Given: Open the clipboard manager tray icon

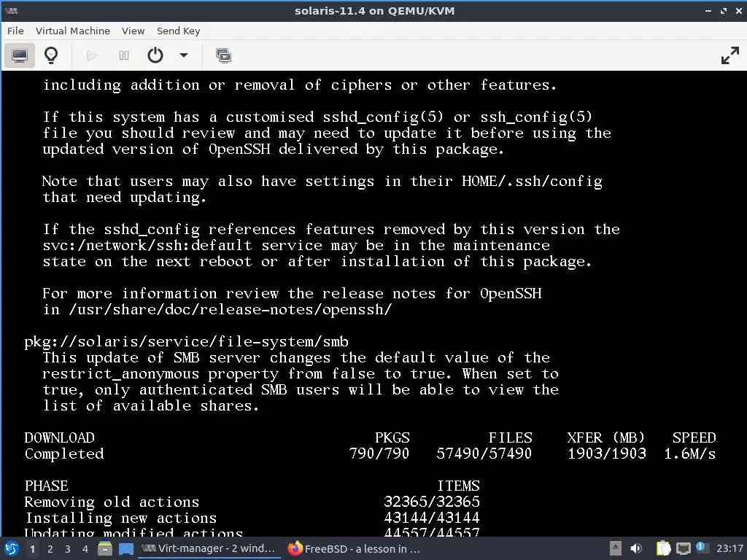Looking at the screenshot, I should 663,548.
